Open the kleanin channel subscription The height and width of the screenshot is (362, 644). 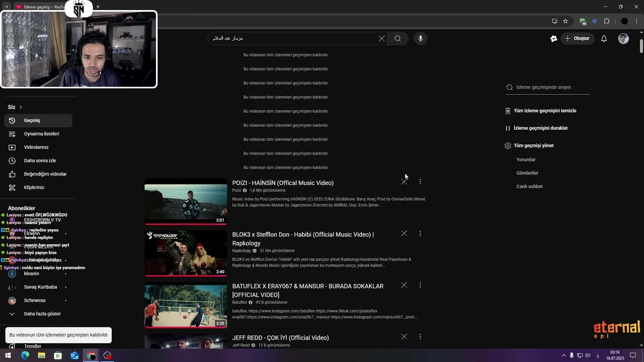click(38, 274)
